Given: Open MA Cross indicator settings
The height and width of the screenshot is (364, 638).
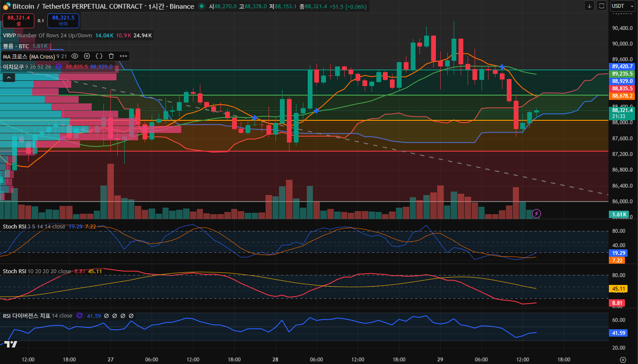Looking at the screenshot, I should pyautogui.click(x=87, y=56).
